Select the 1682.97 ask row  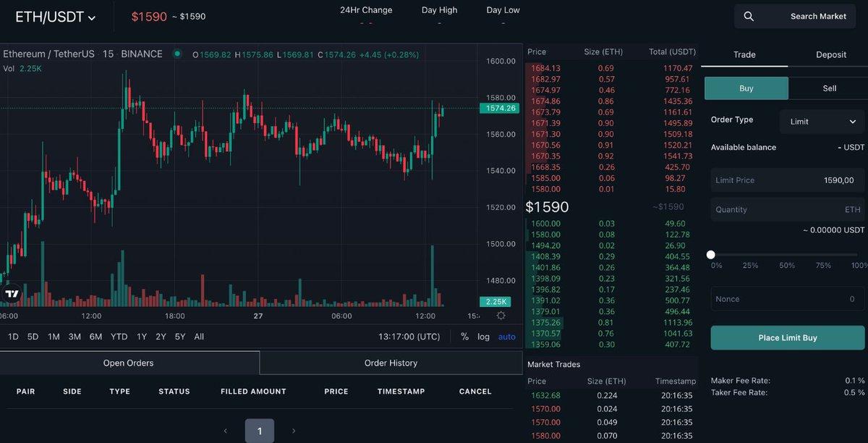611,79
